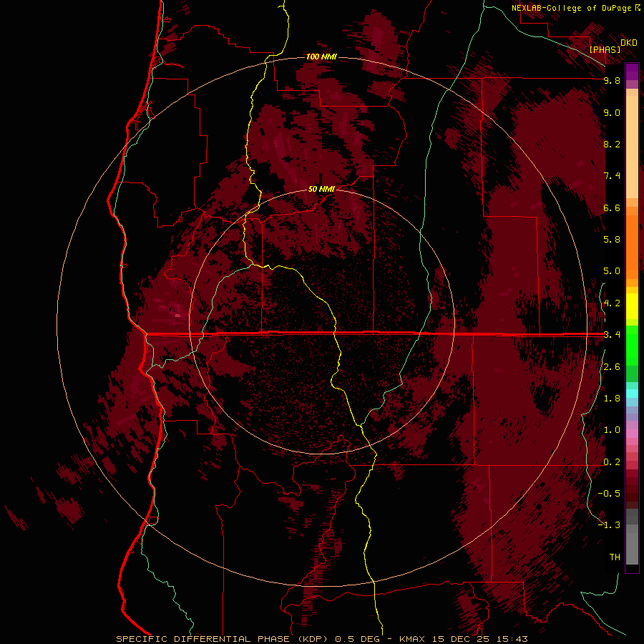This screenshot has height=644, width=644.
Task: Click the 8.2 scale label
Action: coord(612,144)
